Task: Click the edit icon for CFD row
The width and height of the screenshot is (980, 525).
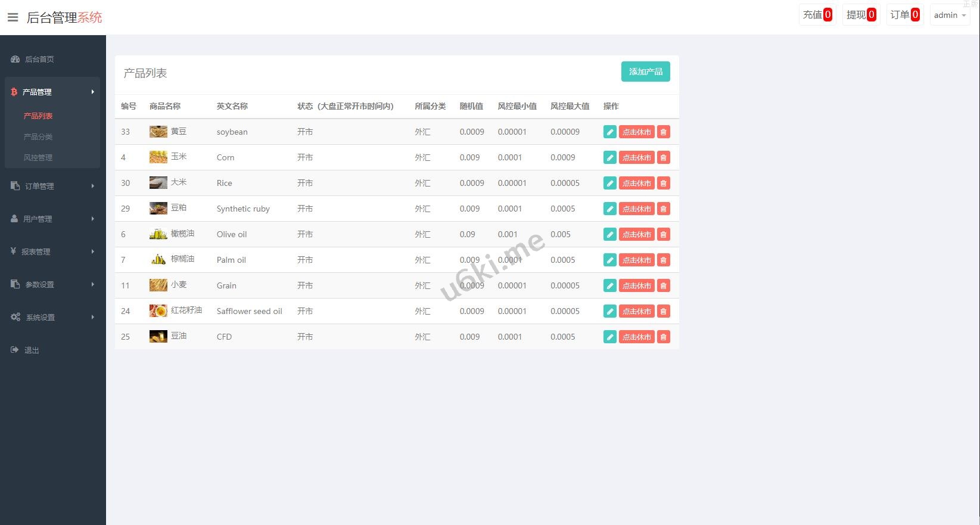Action: click(x=609, y=337)
